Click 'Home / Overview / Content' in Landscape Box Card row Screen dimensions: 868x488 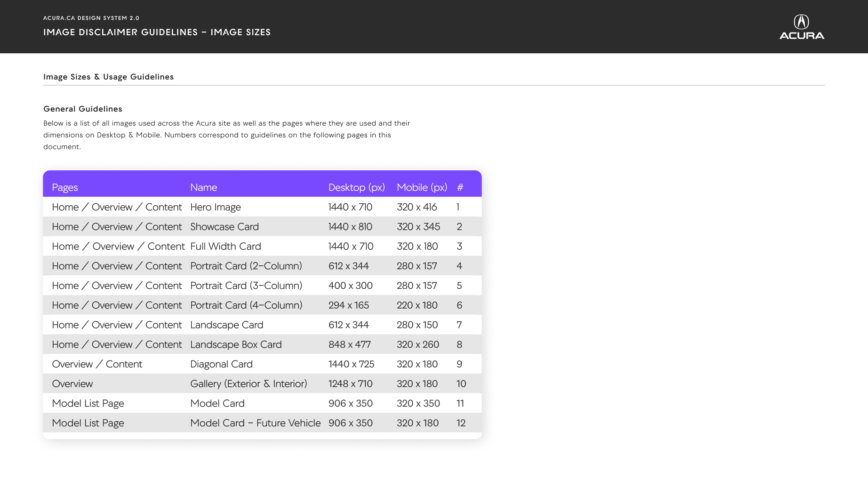coord(117,345)
